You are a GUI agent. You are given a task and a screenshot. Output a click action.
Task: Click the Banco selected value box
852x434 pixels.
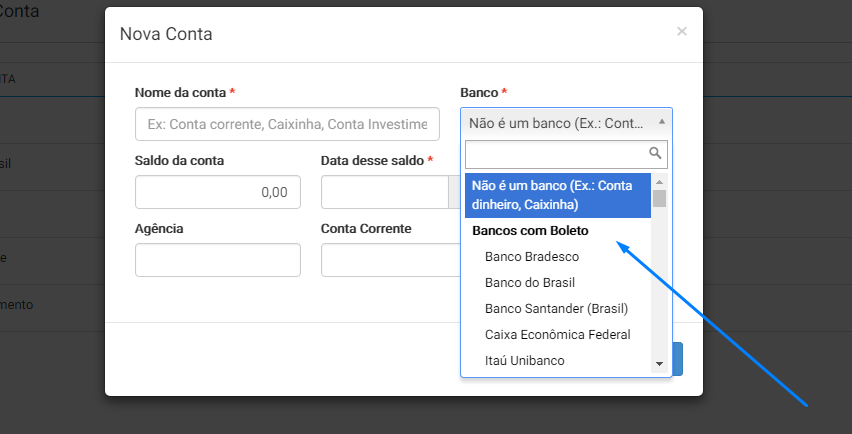(566, 123)
